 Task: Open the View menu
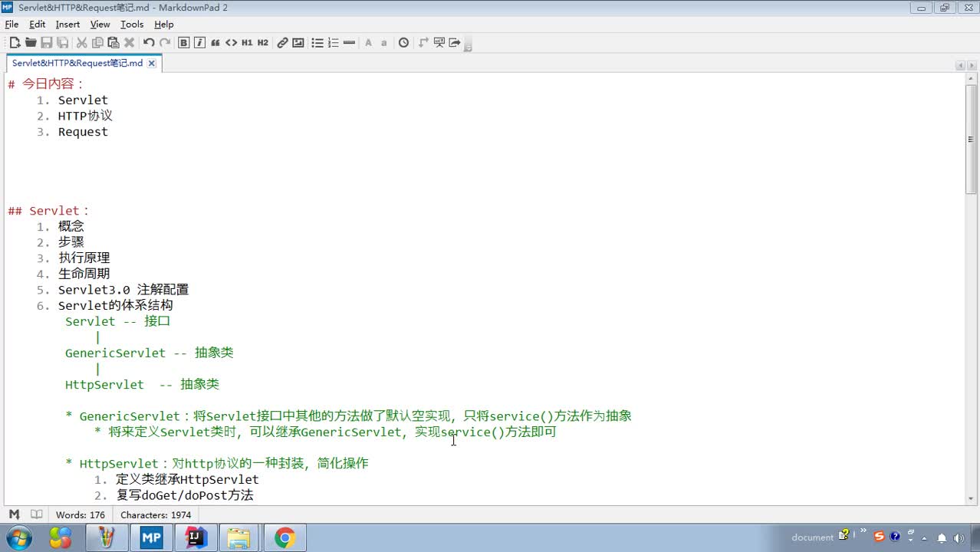click(x=100, y=25)
